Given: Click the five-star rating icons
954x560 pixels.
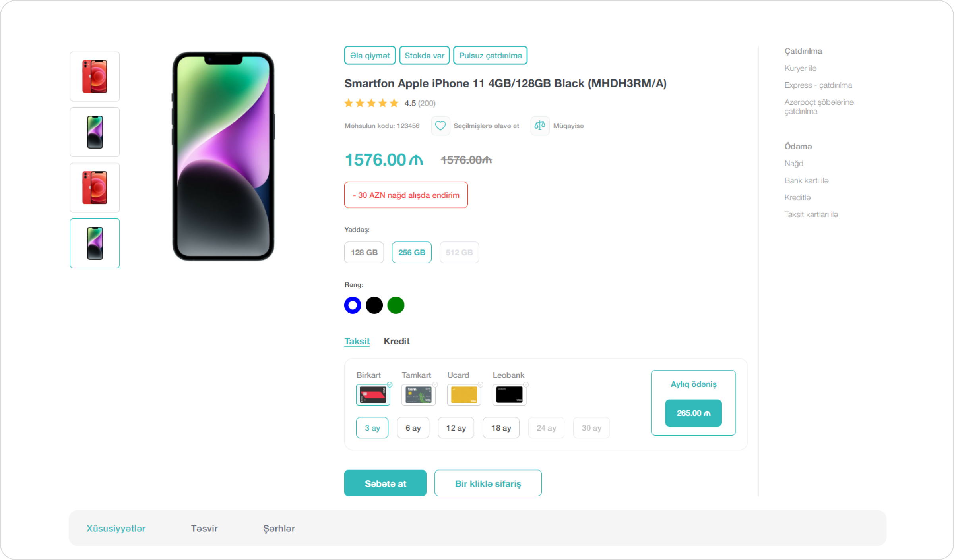Looking at the screenshot, I should click(x=371, y=104).
